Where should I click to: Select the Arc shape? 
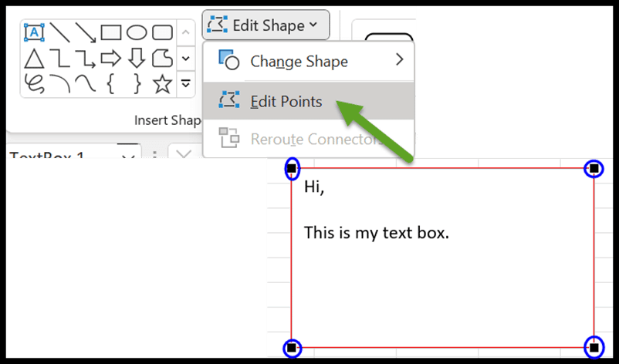tap(59, 84)
